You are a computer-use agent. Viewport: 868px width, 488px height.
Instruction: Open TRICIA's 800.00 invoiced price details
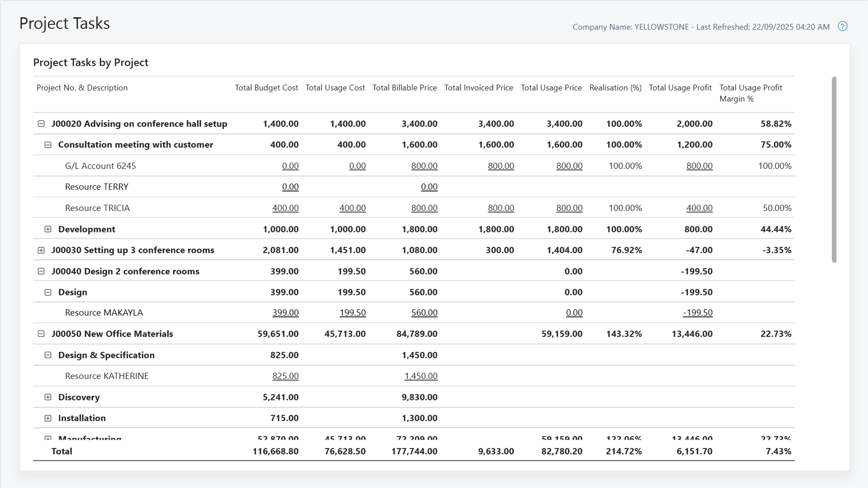tap(500, 208)
